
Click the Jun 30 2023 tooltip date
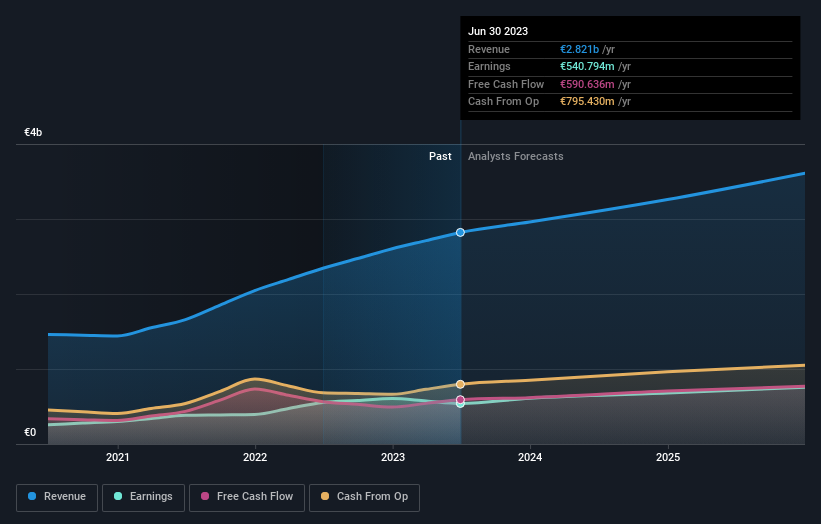pyautogui.click(x=498, y=31)
